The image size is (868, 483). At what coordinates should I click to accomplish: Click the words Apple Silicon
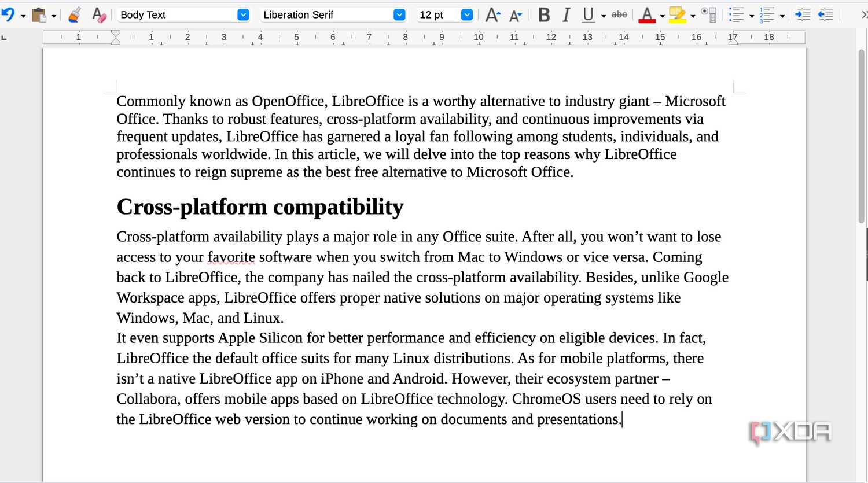click(260, 338)
